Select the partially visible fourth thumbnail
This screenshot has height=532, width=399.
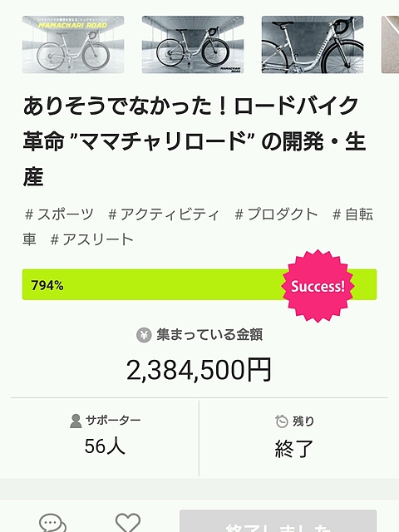click(x=390, y=44)
